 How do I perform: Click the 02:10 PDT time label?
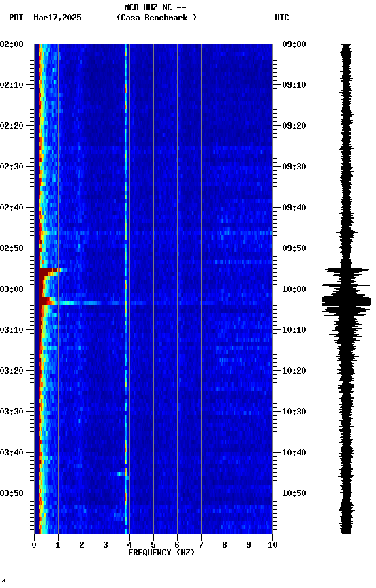[12, 85]
